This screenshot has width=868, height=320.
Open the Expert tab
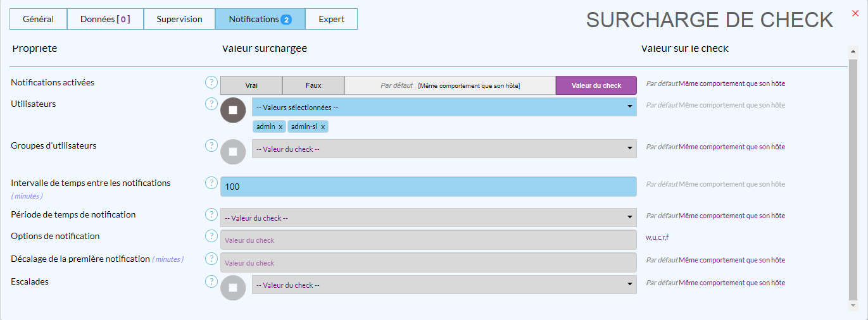click(331, 19)
